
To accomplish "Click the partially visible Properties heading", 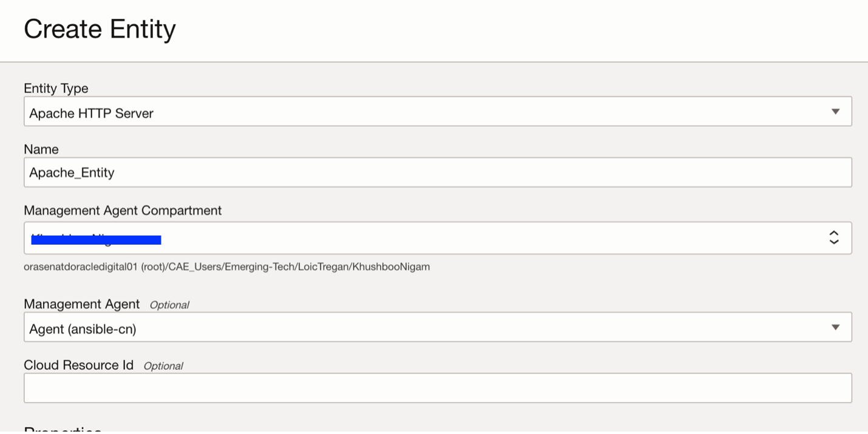I will pos(63,429).
